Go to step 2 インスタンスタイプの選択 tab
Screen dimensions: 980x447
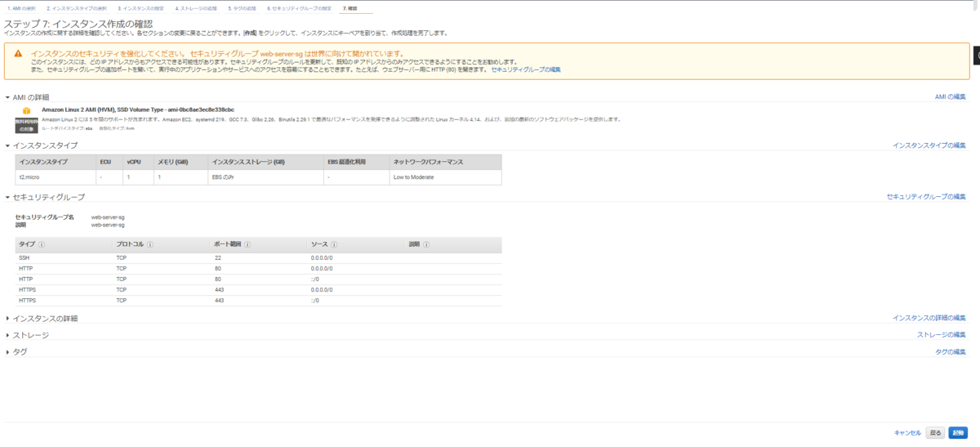(x=77, y=8)
